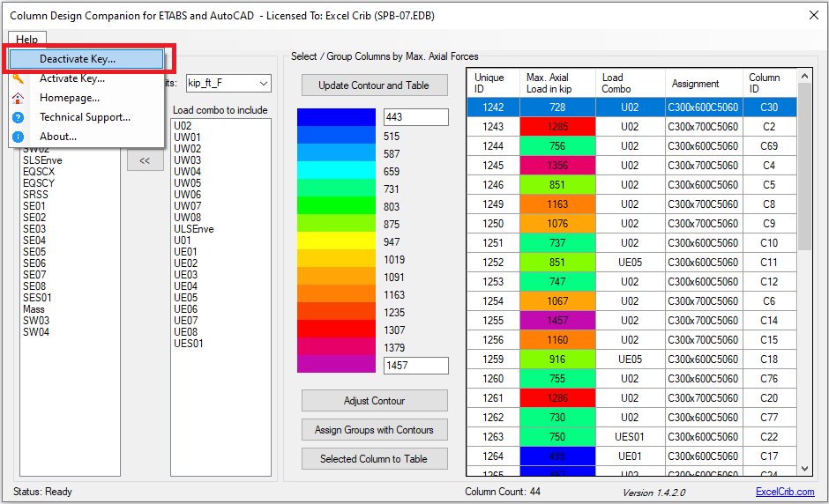
Task: Click the minimum contour value field 443
Action: coord(415,118)
